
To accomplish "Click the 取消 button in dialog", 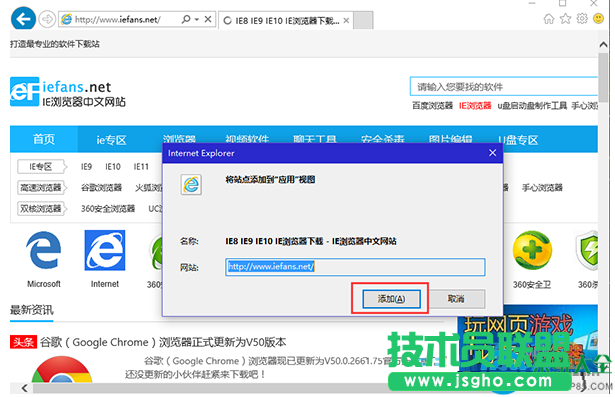I will click(x=456, y=299).
